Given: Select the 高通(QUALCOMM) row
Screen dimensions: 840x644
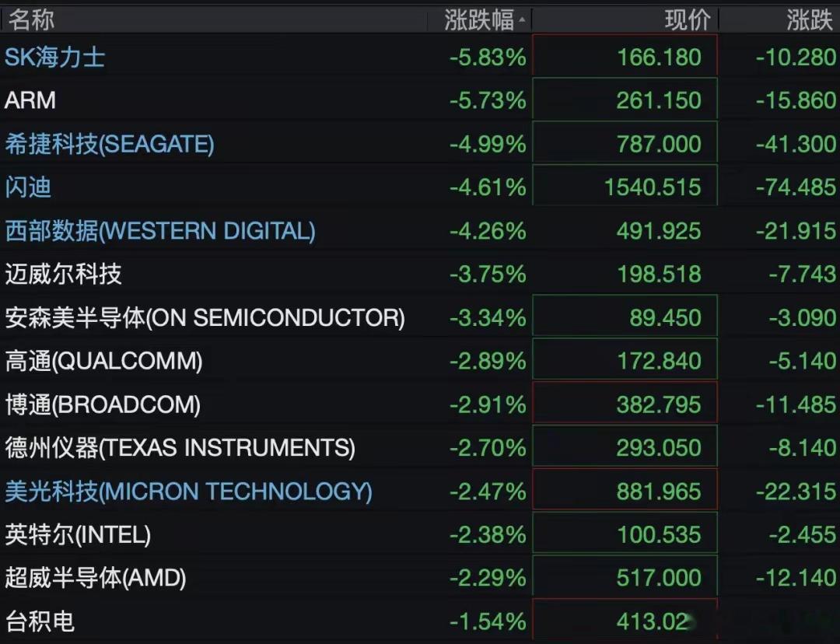Looking at the screenshot, I should pos(420,361).
